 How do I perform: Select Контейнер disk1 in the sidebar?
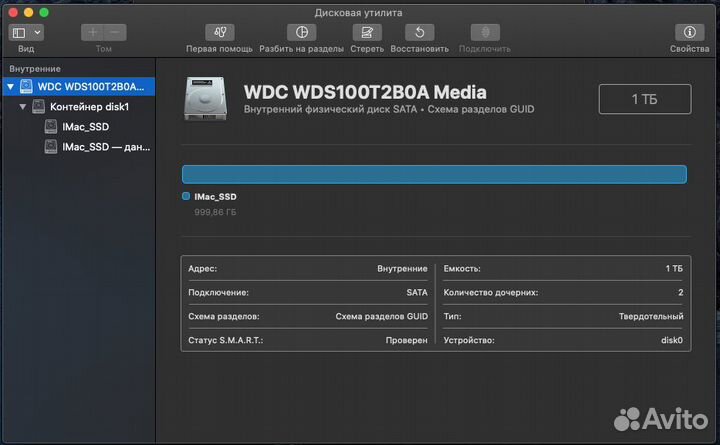(x=90, y=107)
